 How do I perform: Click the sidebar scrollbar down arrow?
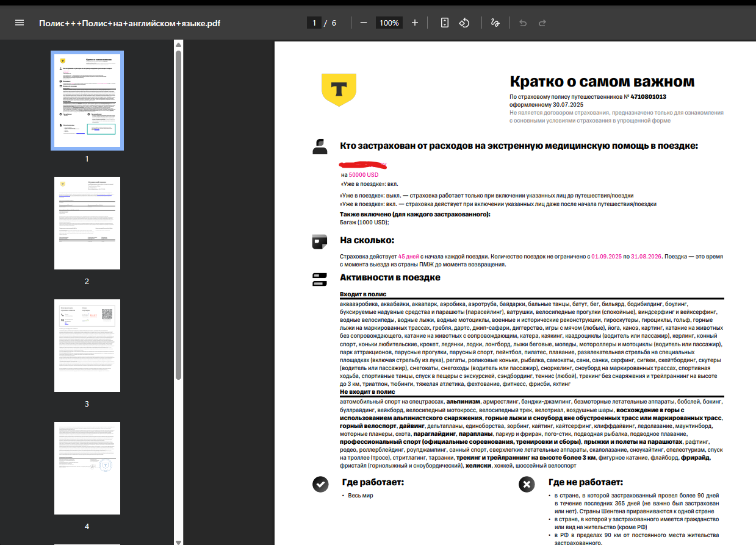(x=178, y=541)
